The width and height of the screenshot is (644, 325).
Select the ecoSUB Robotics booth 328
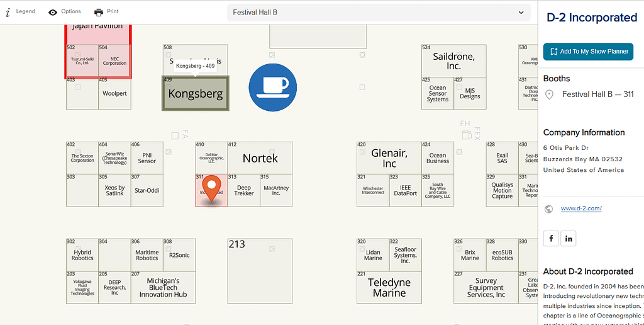point(502,255)
